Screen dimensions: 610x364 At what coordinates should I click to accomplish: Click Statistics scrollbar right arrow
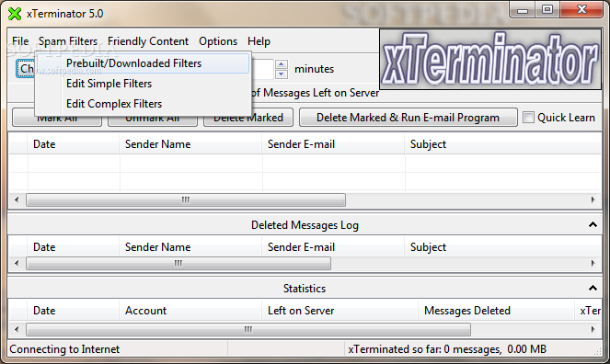pyautogui.click(x=593, y=329)
